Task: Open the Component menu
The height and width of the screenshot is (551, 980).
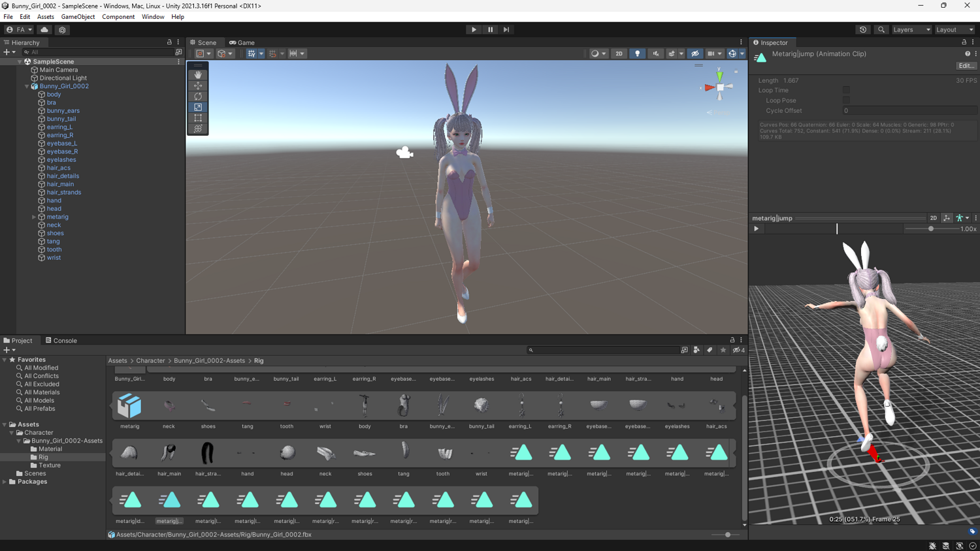Action: 118,17
